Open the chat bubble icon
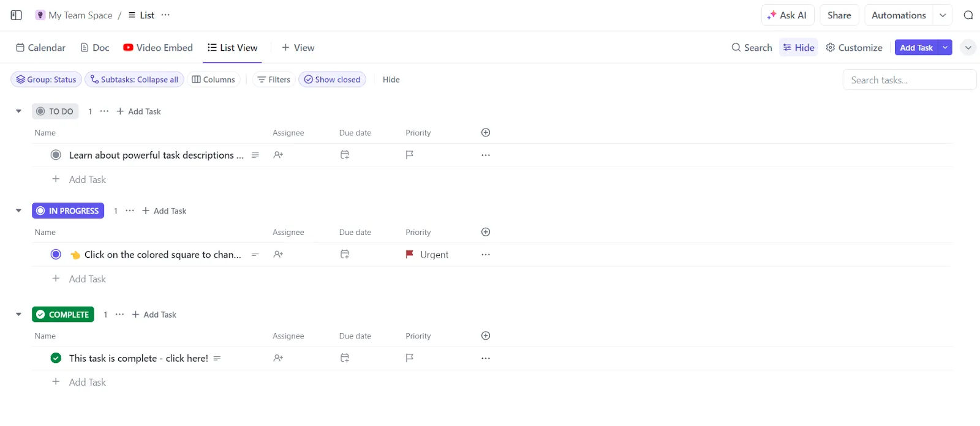Viewport: 980px width, 426px height. [x=968, y=15]
